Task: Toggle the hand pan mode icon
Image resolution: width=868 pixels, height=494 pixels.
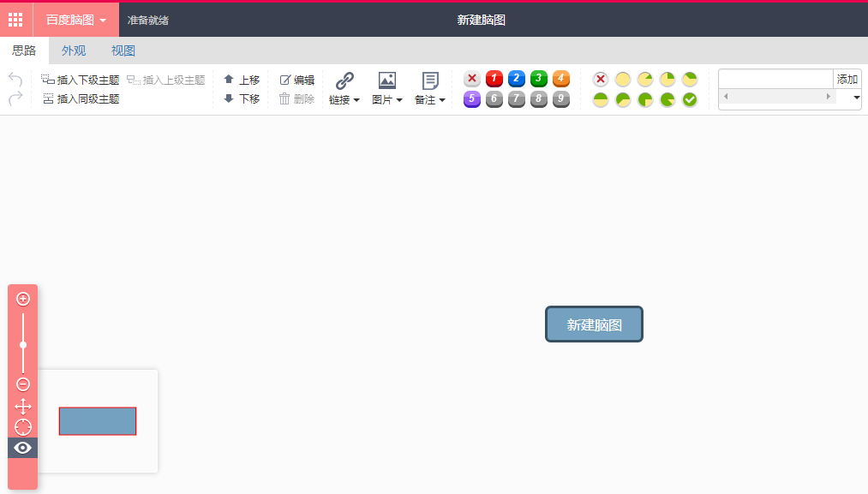Action: [x=22, y=407]
